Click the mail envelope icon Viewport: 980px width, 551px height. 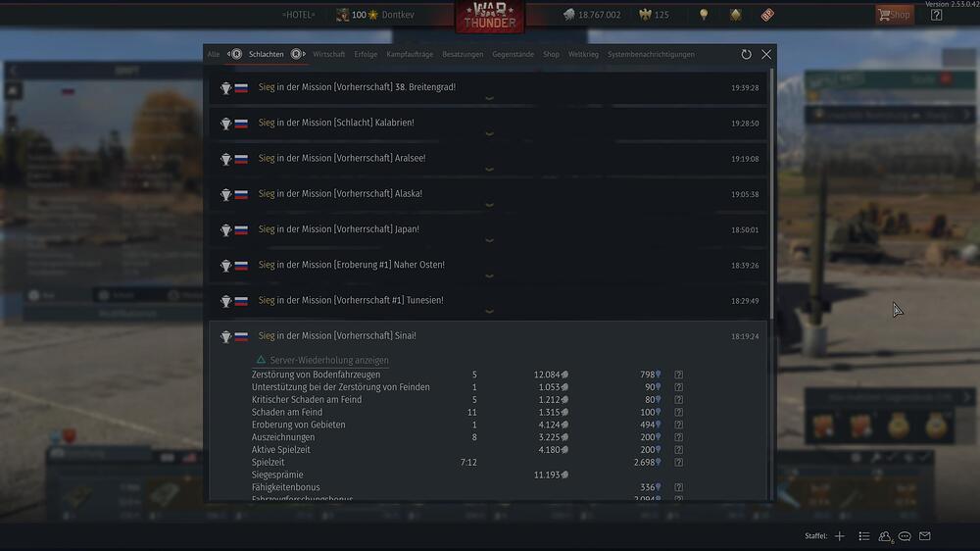click(925, 536)
